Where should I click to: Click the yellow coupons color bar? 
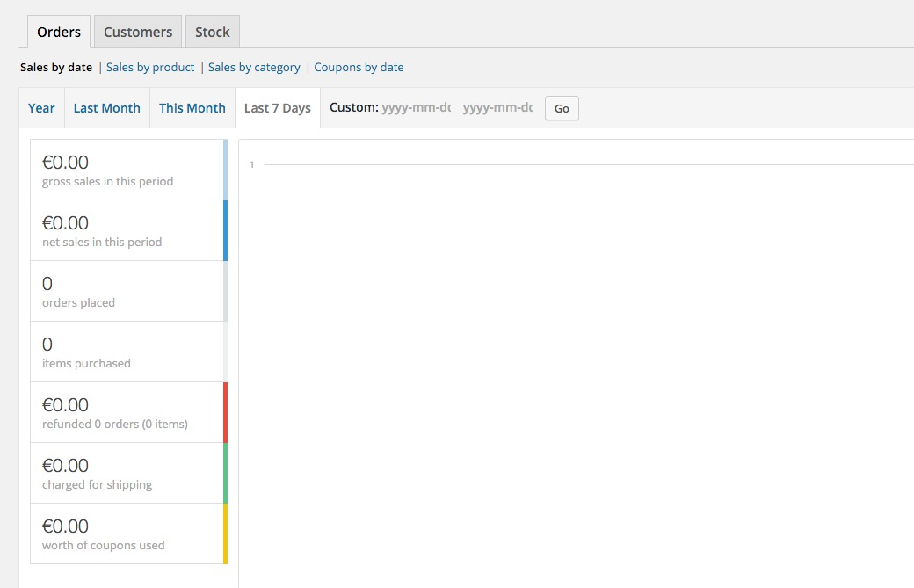(226, 534)
